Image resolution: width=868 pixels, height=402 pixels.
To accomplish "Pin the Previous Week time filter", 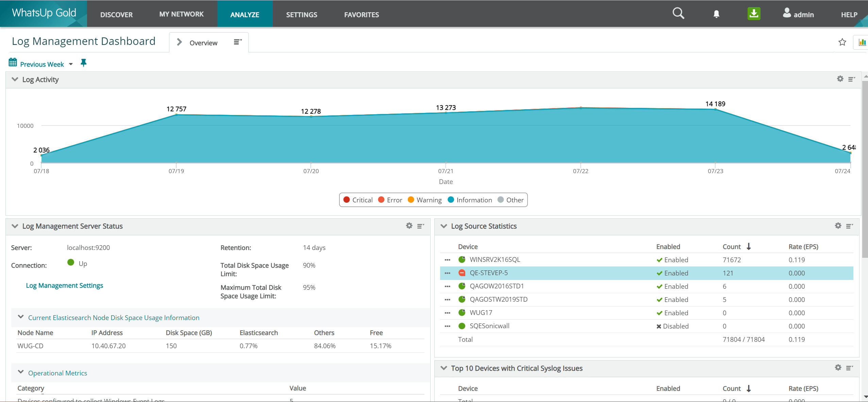I will click(x=83, y=63).
